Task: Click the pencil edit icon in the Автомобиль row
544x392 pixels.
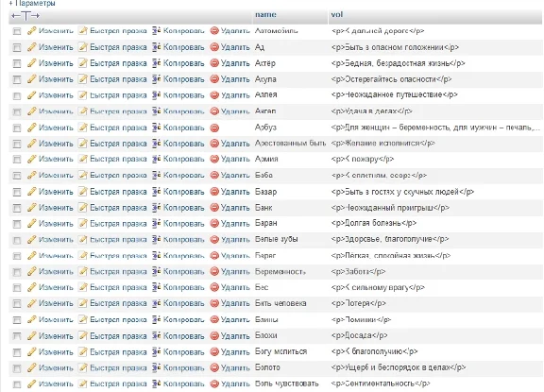Action: point(32,31)
